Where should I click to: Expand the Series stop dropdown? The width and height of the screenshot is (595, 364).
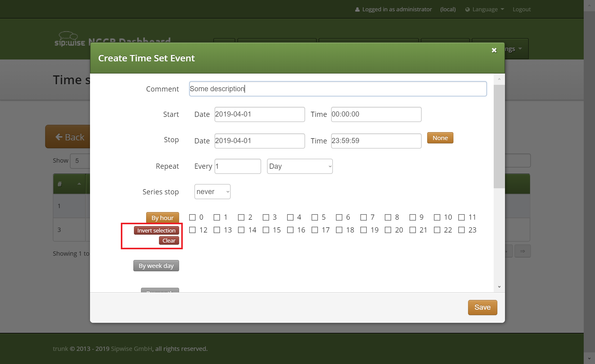(x=212, y=192)
